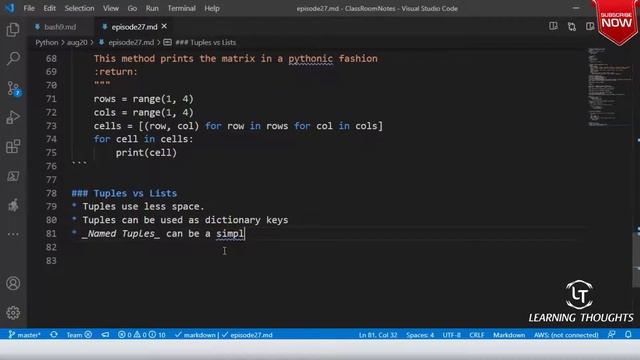Open Live Share icon in status bar

coord(105,335)
